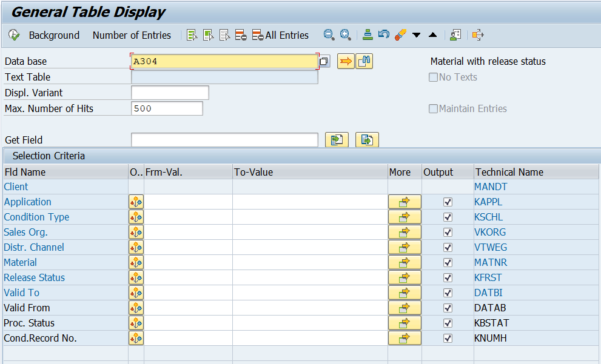Uncheck Output checkbox for KNUMH
601x364 pixels.
click(x=448, y=339)
